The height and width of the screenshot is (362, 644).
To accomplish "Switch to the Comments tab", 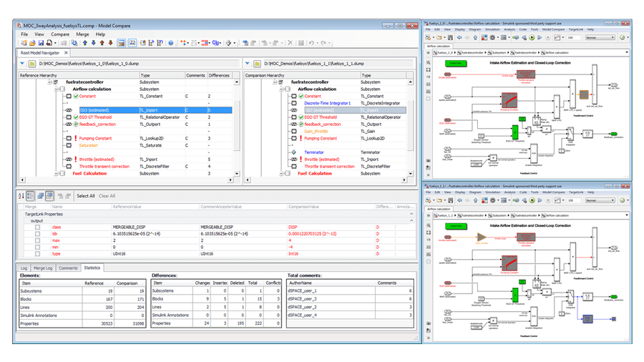I will [68, 268].
